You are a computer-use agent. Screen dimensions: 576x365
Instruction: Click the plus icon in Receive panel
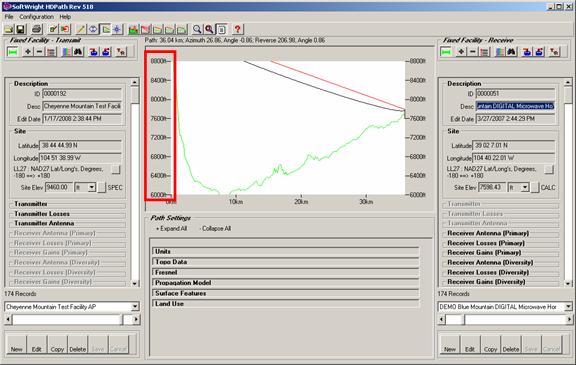coord(461,52)
